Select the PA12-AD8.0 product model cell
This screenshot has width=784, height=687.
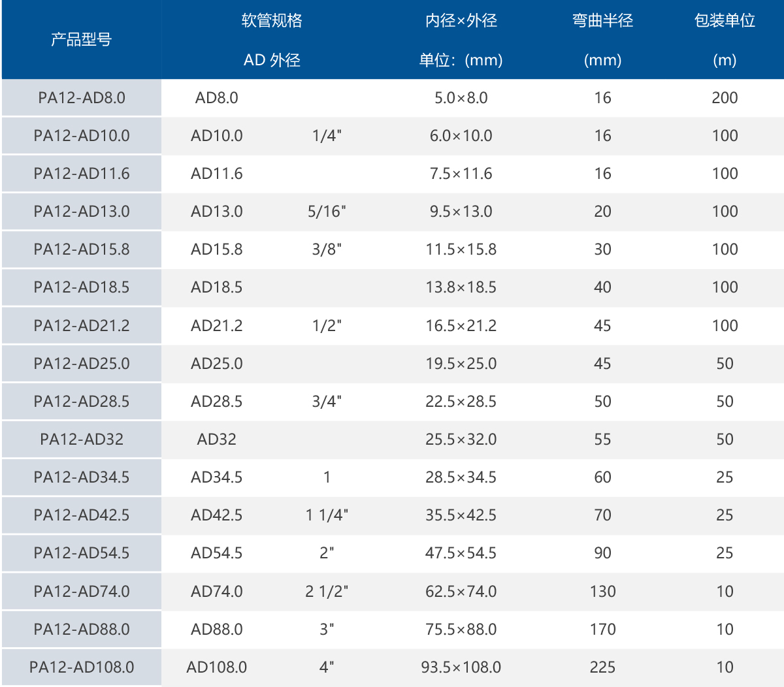(x=82, y=98)
